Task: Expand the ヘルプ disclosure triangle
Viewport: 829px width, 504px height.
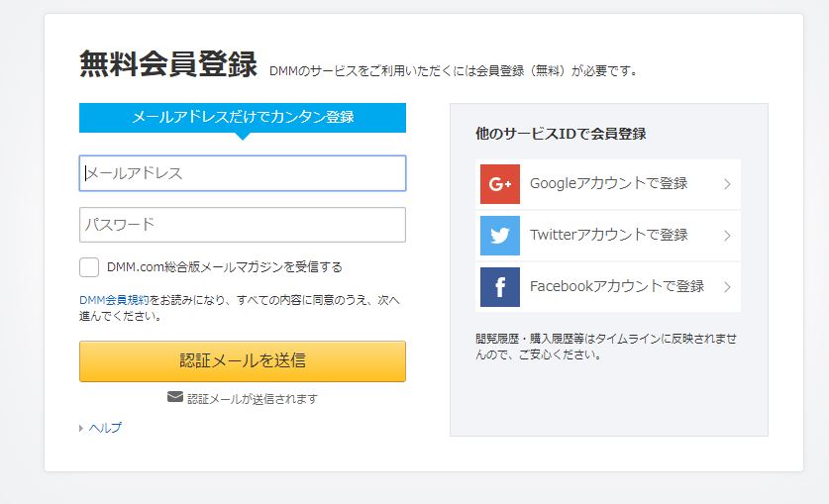Action: click(x=81, y=428)
